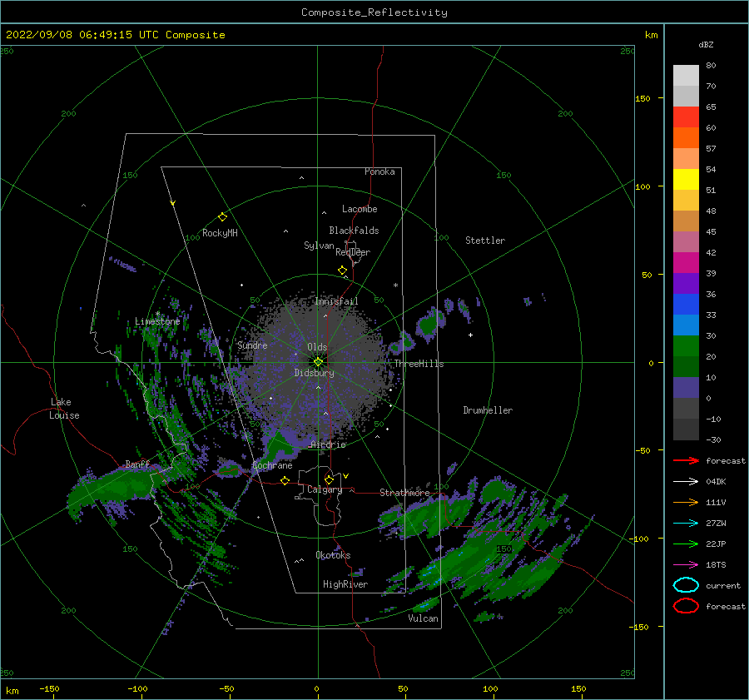Click the Composite_Reflectivity title
This screenshot has height=700, width=749.
374,12
